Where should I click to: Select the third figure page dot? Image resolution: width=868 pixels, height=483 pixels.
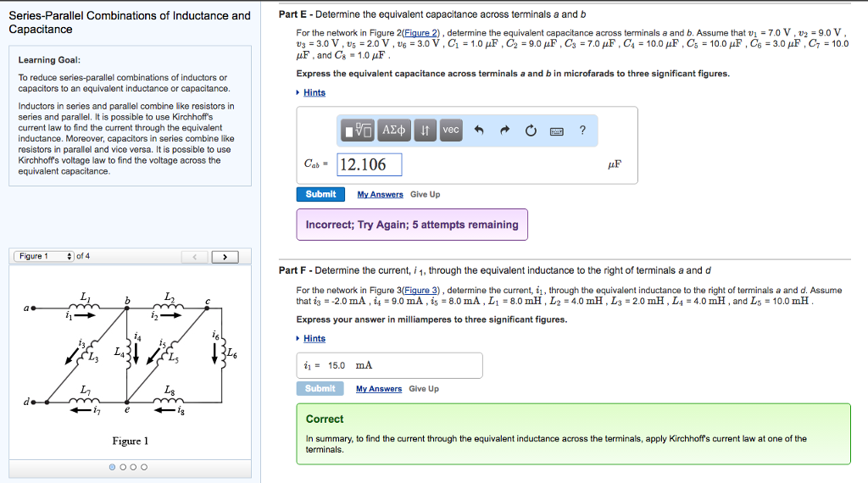(133, 468)
